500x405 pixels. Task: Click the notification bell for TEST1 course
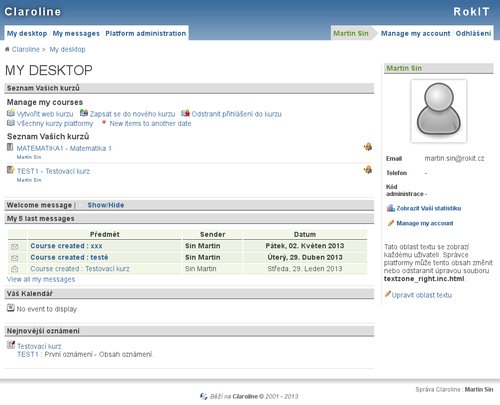coord(368,170)
